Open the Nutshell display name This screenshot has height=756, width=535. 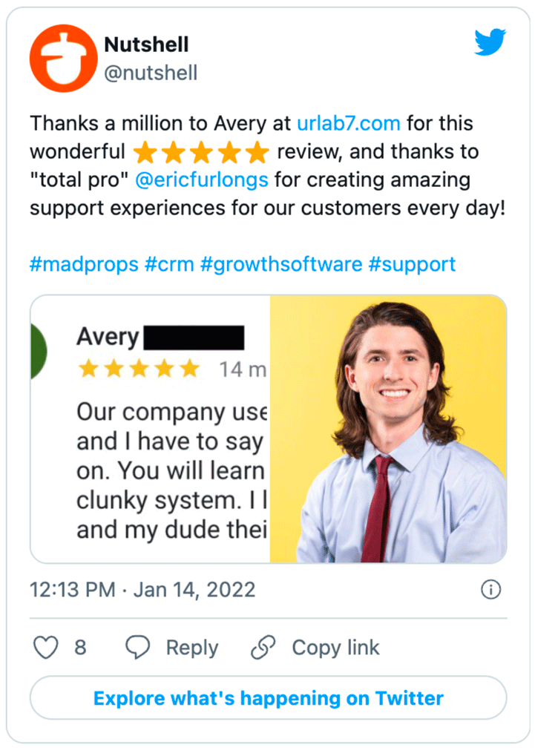click(x=146, y=45)
